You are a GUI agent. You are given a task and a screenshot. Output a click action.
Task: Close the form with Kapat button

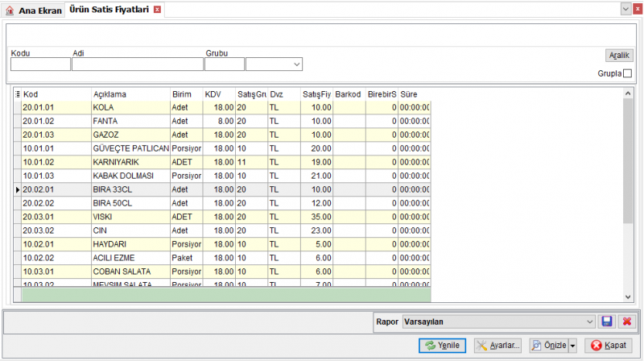click(x=609, y=346)
